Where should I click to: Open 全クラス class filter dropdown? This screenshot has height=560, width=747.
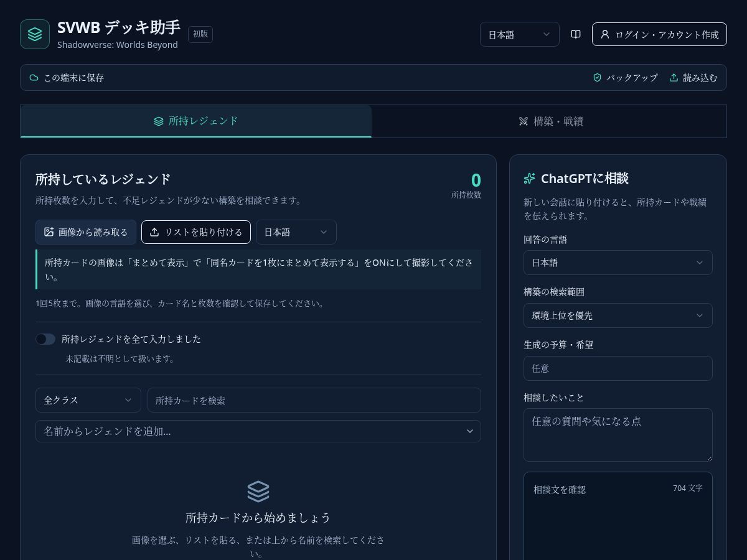point(88,400)
